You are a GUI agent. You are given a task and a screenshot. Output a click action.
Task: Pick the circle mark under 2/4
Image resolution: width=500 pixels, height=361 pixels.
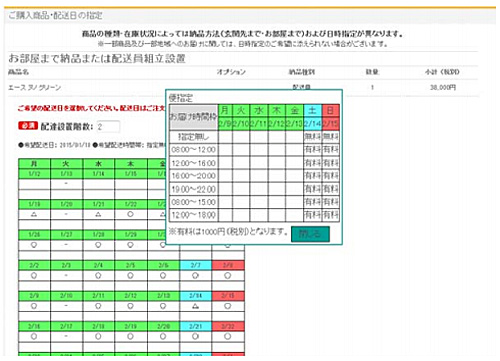click(98, 276)
